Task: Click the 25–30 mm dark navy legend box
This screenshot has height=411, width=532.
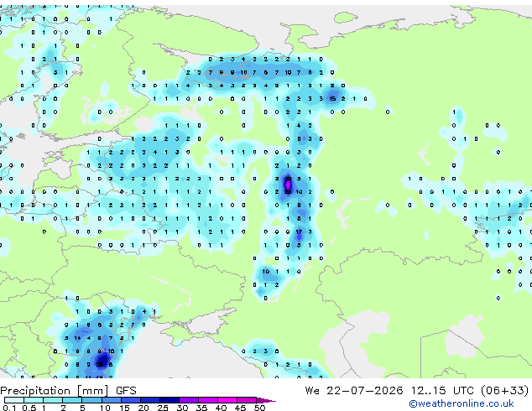Action: click(170, 400)
